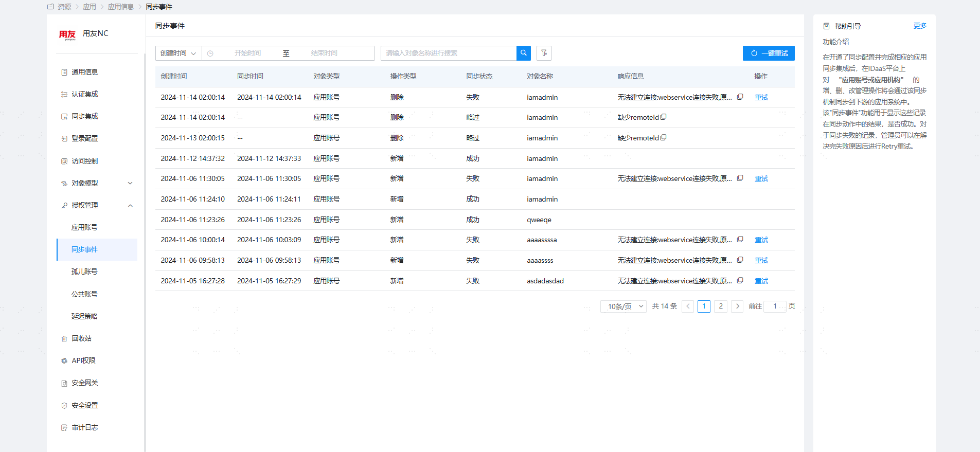Copy the first 缺少remoteId response text
Screen dimensions: 980x452
pos(663,117)
